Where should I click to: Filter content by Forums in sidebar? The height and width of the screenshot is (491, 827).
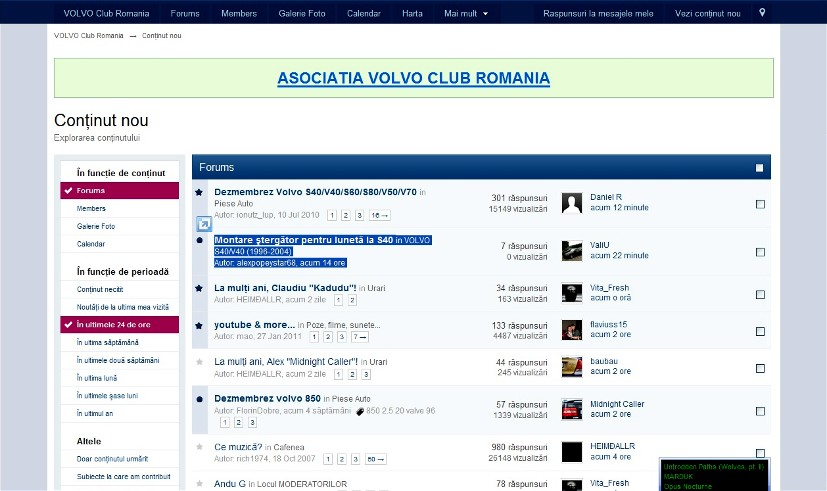[x=120, y=190]
